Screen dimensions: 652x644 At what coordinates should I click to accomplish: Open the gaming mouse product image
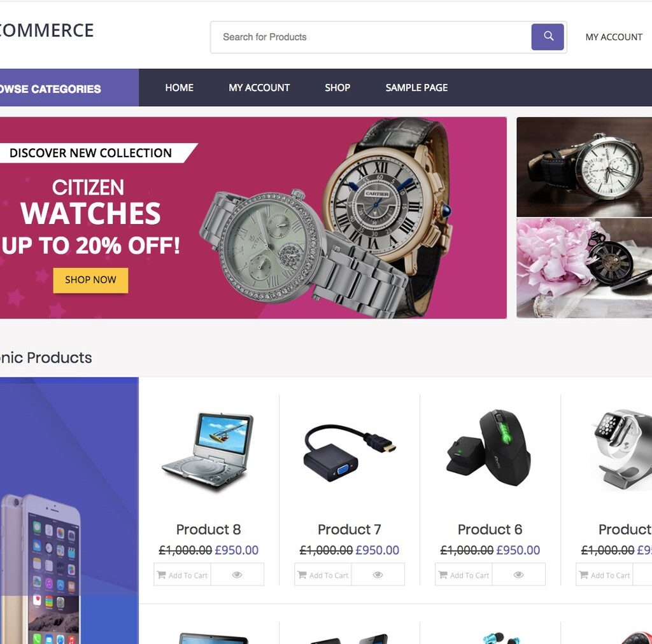(490, 448)
